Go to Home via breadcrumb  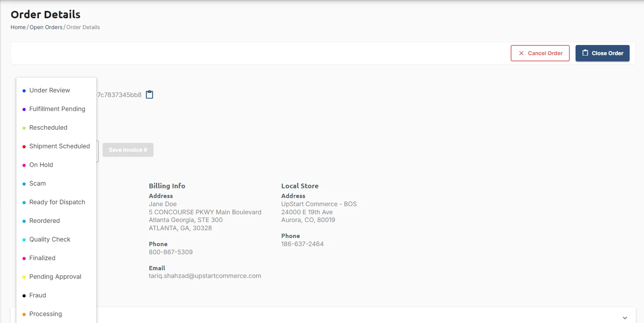[x=18, y=27]
